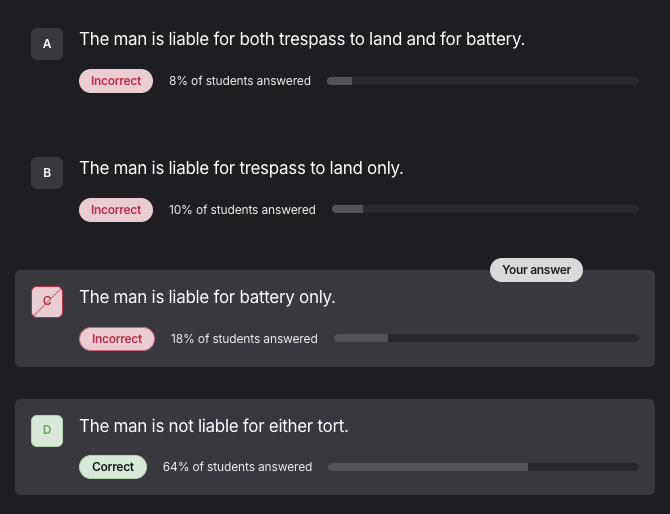Click the green D answer badge
The image size is (670, 514).
(47, 431)
